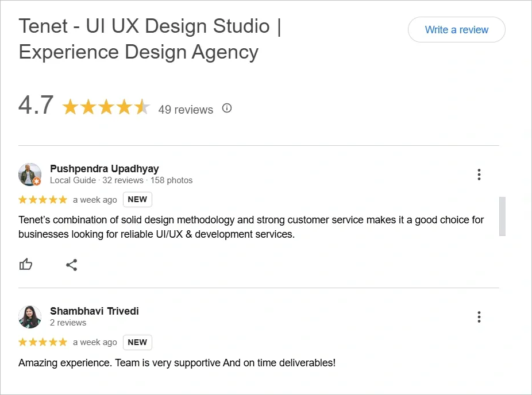Share Pushpendra Upadhyay's review
Image resolution: width=532 pixels, height=395 pixels.
click(71, 265)
